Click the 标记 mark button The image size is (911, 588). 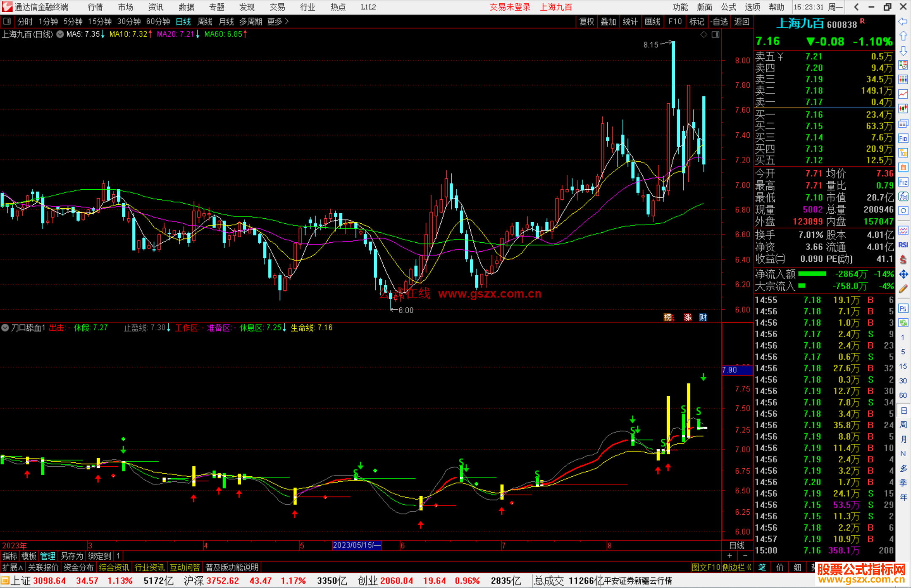[x=697, y=21]
